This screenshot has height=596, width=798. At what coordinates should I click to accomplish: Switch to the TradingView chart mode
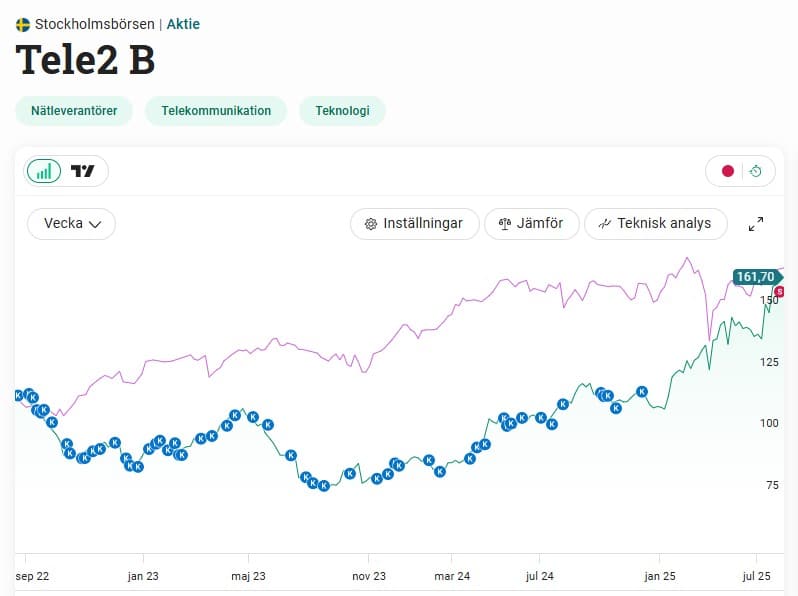[83, 171]
